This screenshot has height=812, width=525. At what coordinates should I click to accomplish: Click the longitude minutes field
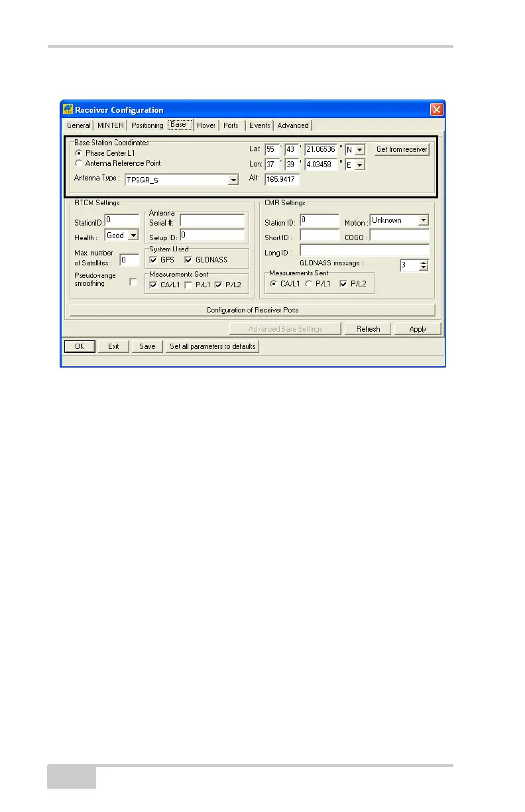tap(292, 165)
